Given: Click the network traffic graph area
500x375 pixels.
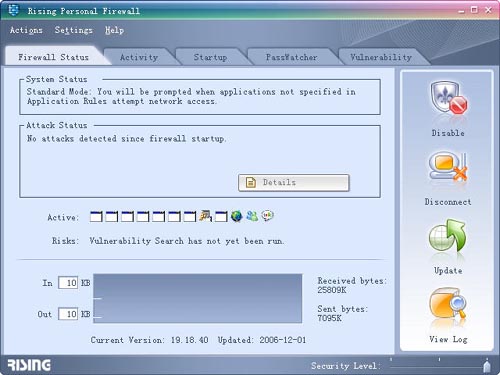Looking at the screenshot, I should [x=198, y=298].
